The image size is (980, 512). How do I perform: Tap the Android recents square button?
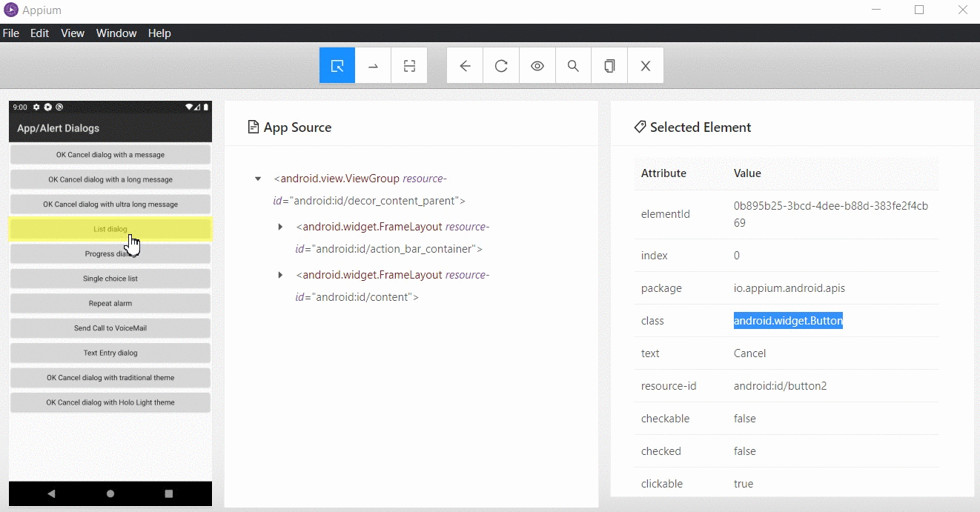pyautogui.click(x=169, y=493)
